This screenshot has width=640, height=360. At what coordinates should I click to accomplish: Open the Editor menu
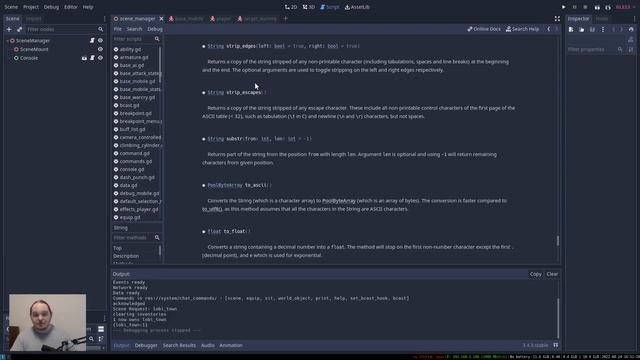(x=71, y=7)
